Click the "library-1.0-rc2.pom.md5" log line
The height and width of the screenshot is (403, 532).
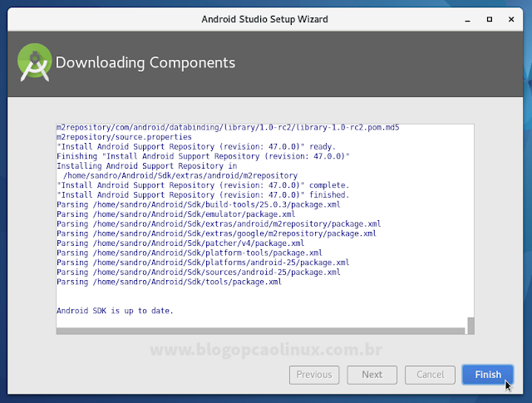click(x=228, y=128)
